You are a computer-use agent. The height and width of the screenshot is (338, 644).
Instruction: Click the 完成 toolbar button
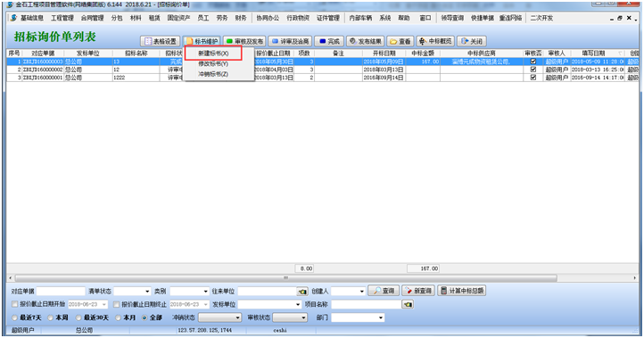(x=329, y=42)
